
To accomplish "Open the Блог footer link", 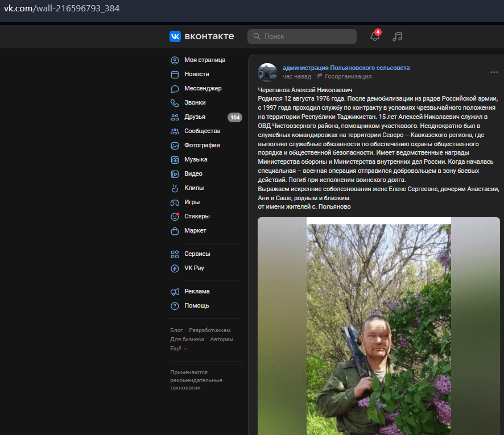I will point(176,330).
